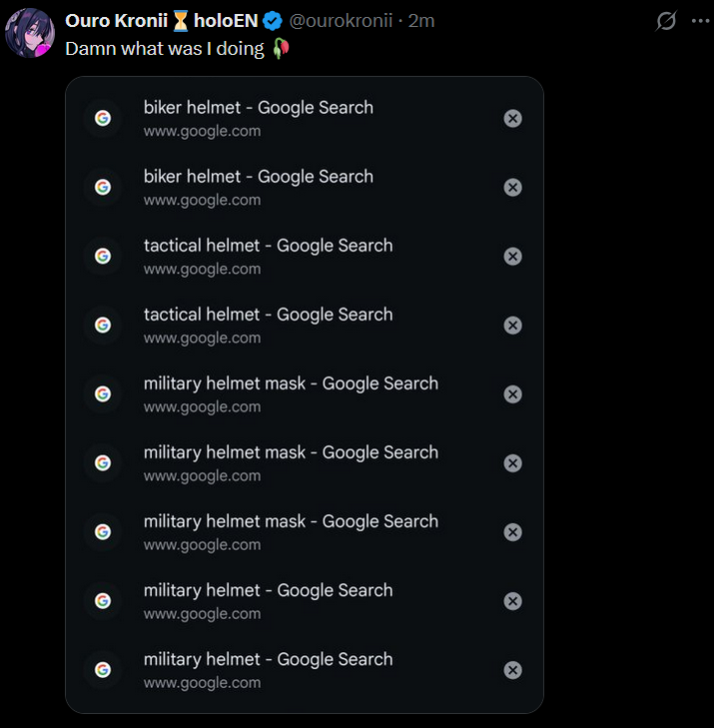714x728 pixels.
Task: Click the Grok icon on the tweet
Action: point(666,21)
